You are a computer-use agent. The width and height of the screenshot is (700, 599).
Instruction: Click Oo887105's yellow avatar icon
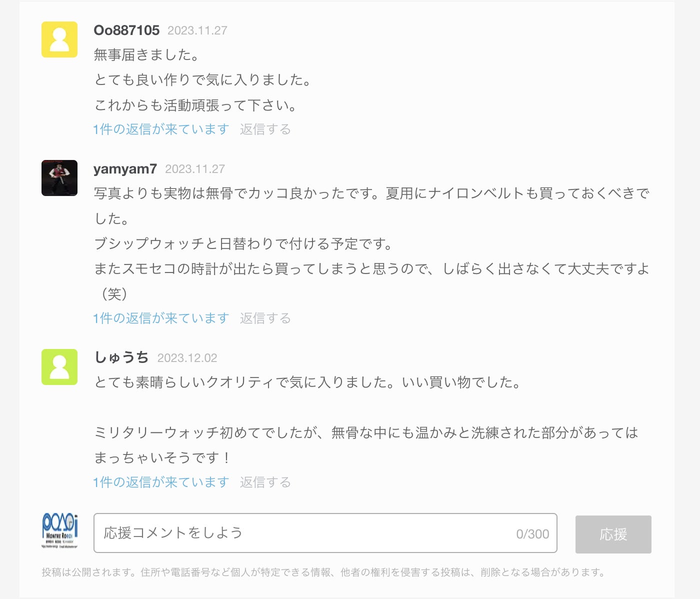pyautogui.click(x=59, y=39)
